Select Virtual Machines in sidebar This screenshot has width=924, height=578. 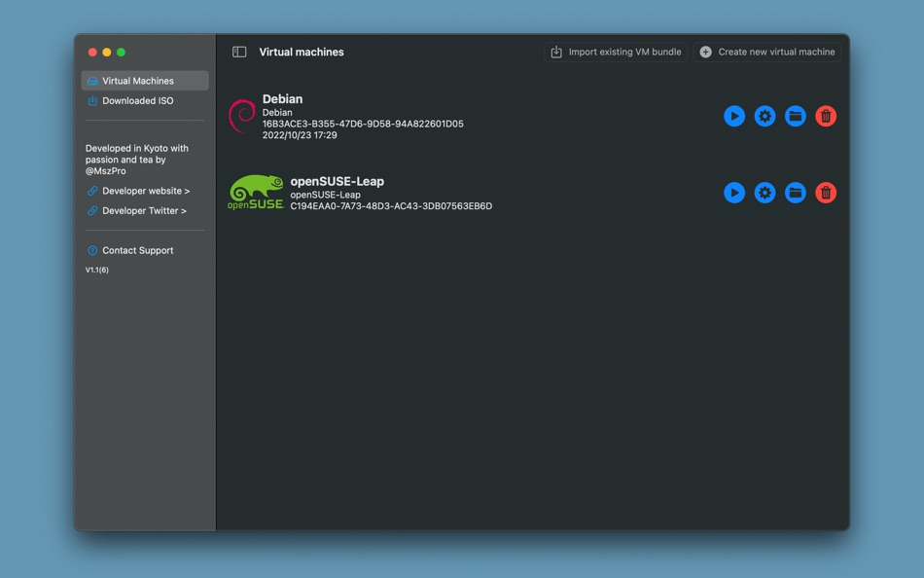pos(145,81)
